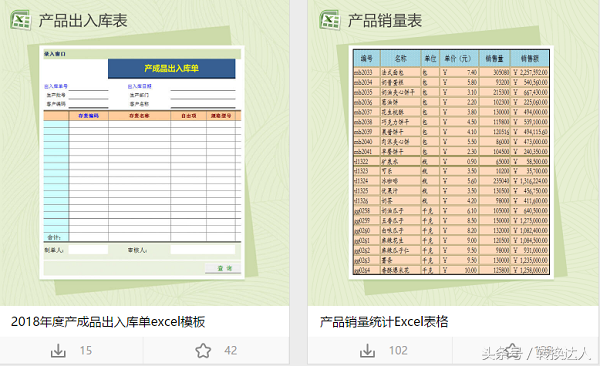
Task: Click the 销售量 column header in sales table
Action: tap(494, 59)
